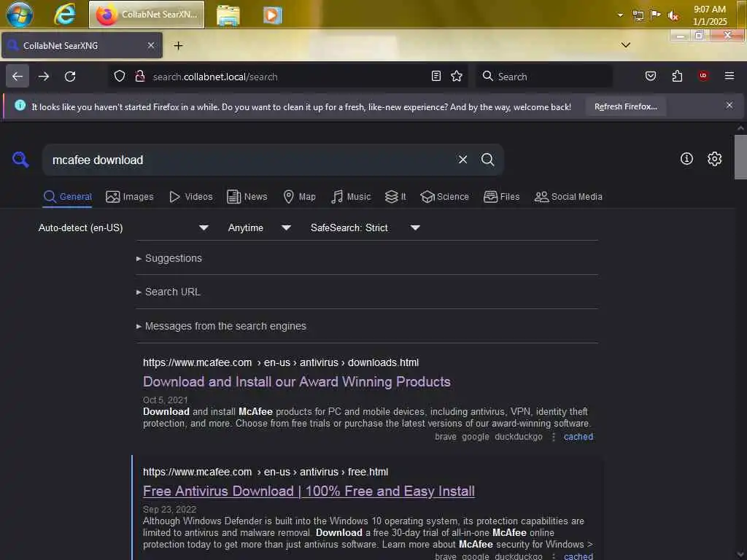Open the Auto-detect (en-US) language dropdown
The image size is (747, 560).
click(124, 227)
